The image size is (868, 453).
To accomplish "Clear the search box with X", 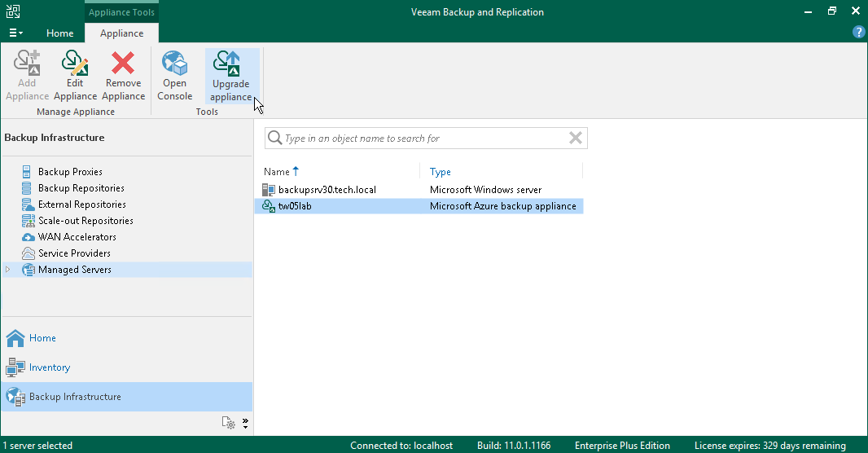I will [575, 138].
